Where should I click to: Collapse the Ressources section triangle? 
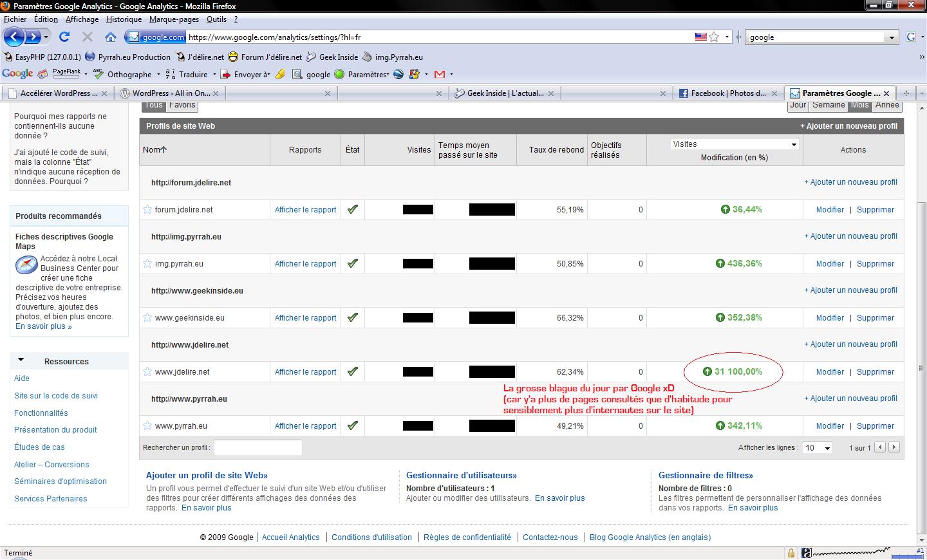pyautogui.click(x=21, y=360)
